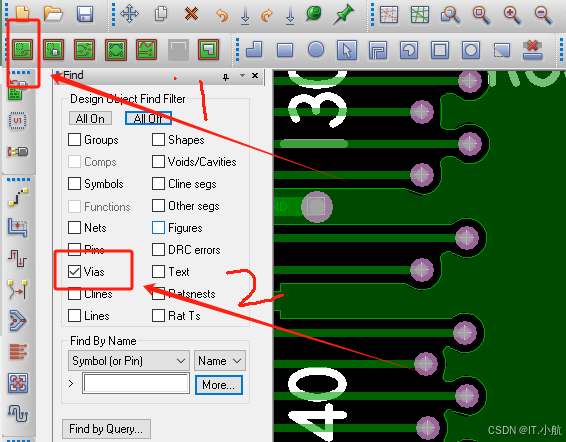Pin the Find panel with pushpin
Screen dimensions: 566x442
(x=226, y=76)
